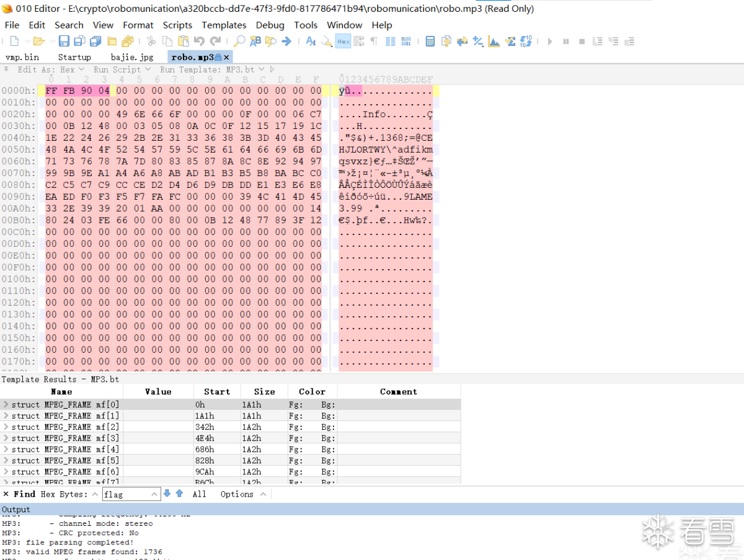
Task: Find previous with the blue up arrow
Action: (179, 494)
